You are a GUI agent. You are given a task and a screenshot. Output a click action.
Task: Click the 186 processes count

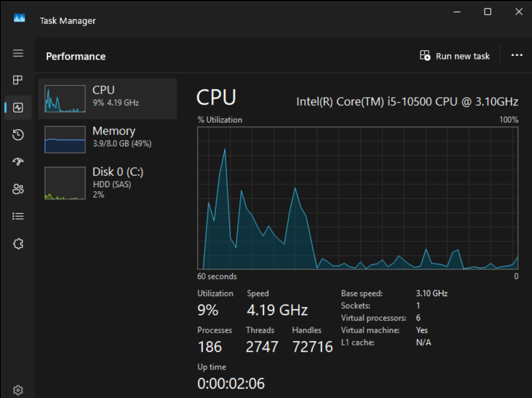click(x=210, y=347)
